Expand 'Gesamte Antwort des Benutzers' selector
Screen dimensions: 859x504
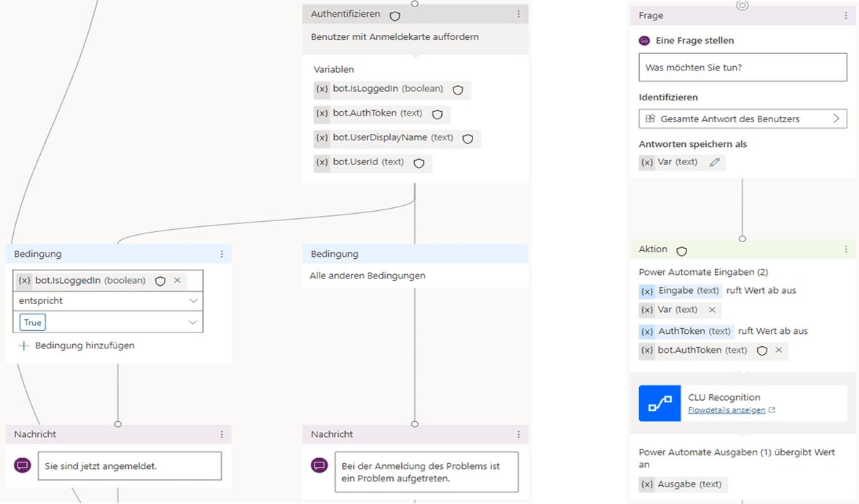(743, 119)
